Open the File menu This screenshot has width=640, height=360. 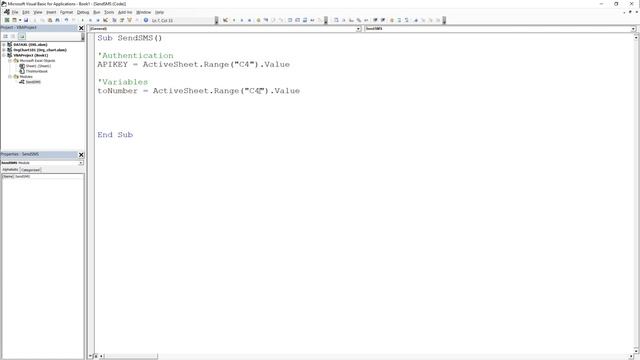tap(15, 12)
